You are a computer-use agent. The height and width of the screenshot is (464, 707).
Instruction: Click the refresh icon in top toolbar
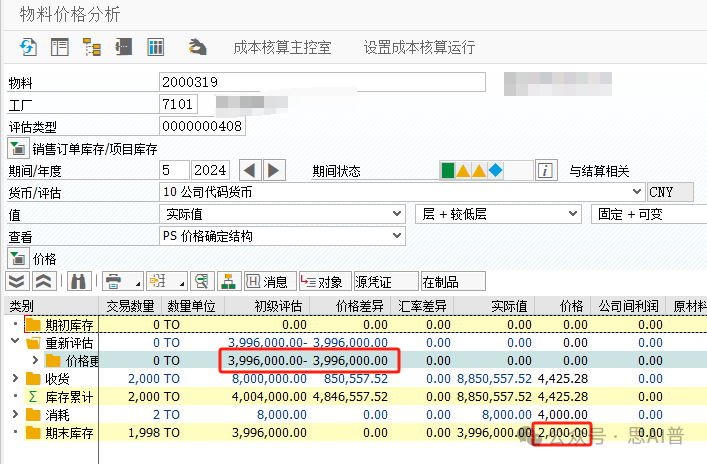(28, 47)
